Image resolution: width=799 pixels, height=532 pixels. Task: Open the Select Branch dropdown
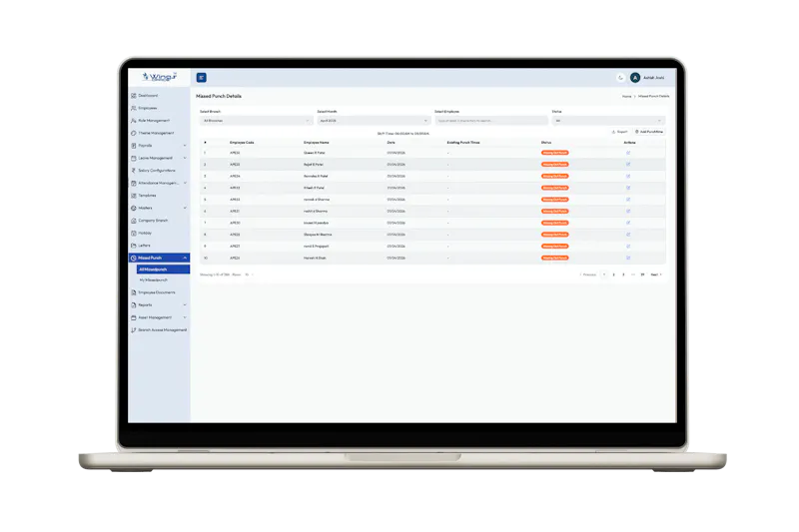pos(257,121)
